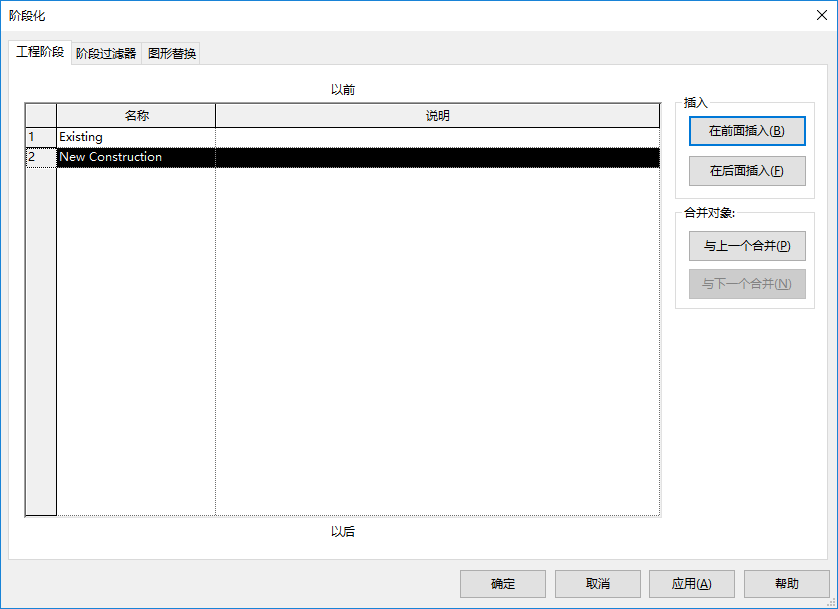Confirm the dialog with 确定
The height and width of the screenshot is (609, 838).
[x=502, y=584]
